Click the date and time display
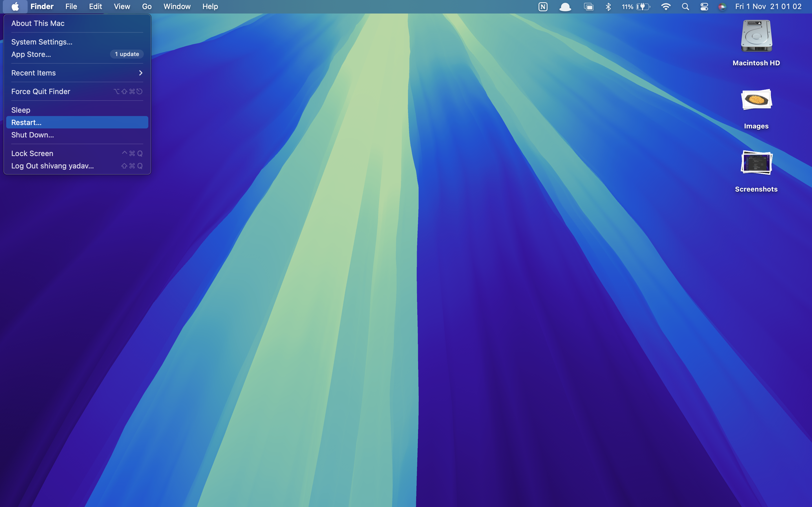This screenshot has height=507, width=812. tap(768, 6)
